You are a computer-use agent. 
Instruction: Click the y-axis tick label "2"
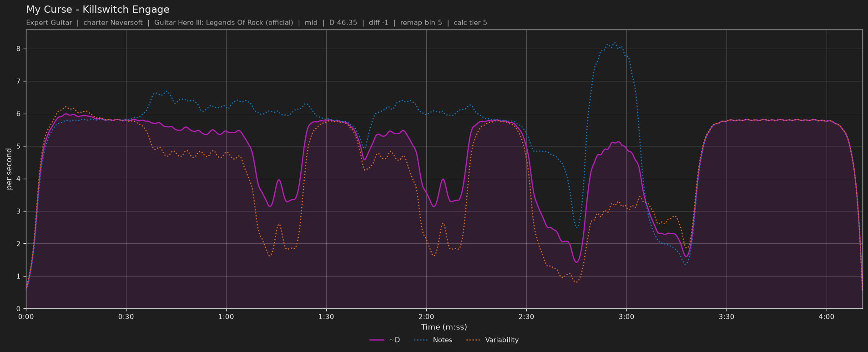pyautogui.click(x=19, y=244)
